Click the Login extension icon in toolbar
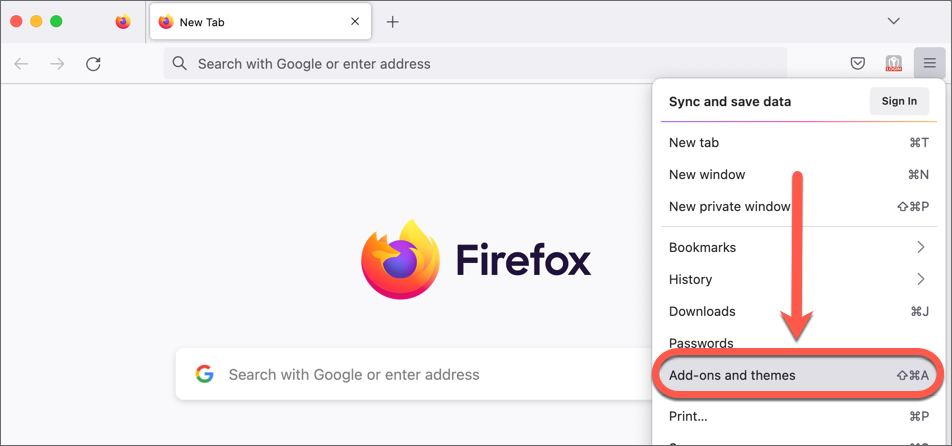This screenshot has height=446, width=952. click(894, 63)
